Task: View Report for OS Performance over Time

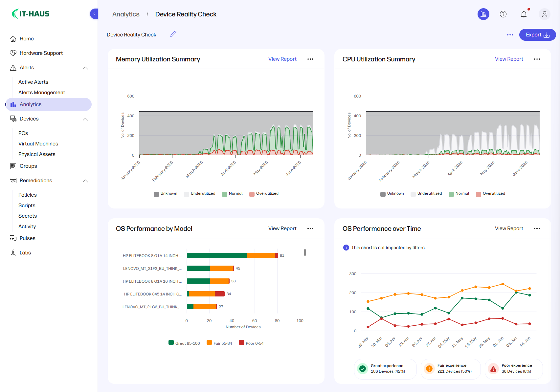Action: tap(509, 229)
